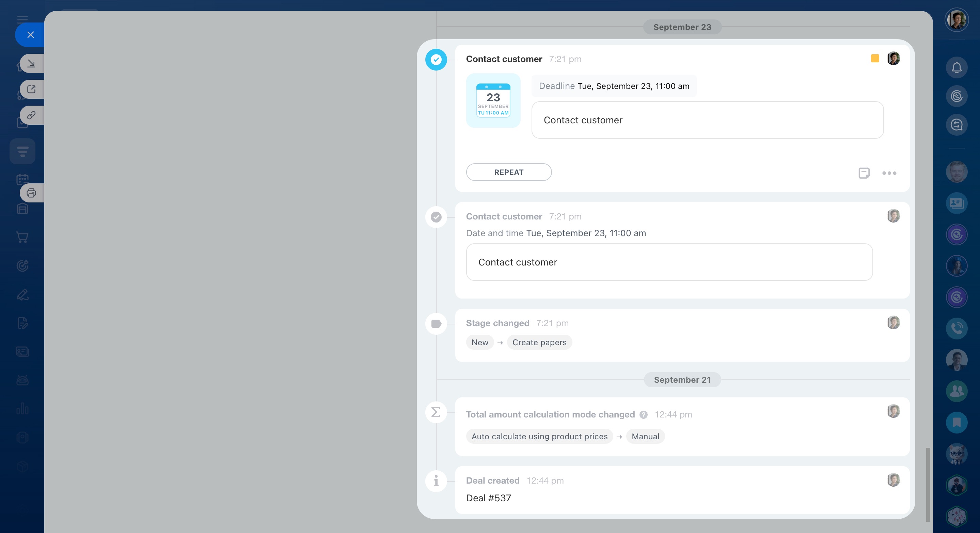Open the notifications bell icon

[957, 68]
